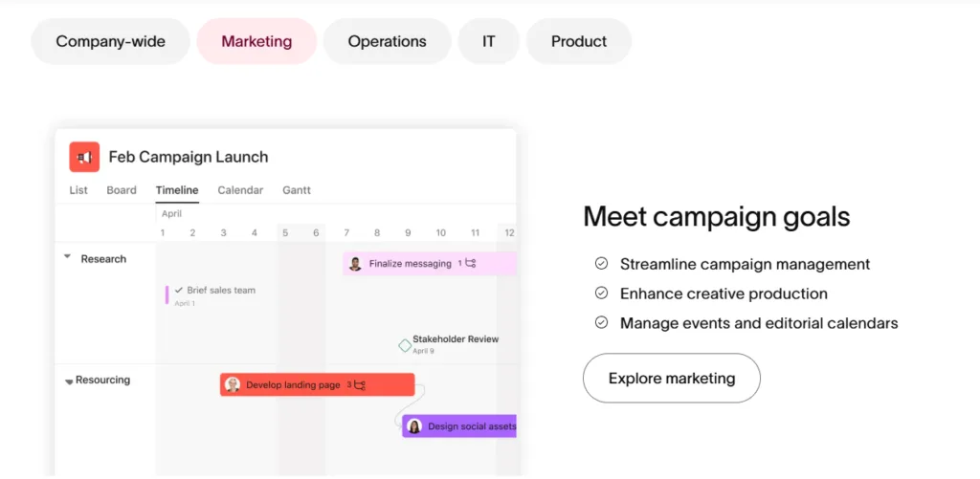Click check icon next to Enhance creative production
Image resolution: width=980 pixels, height=479 pixels.
point(601,293)
